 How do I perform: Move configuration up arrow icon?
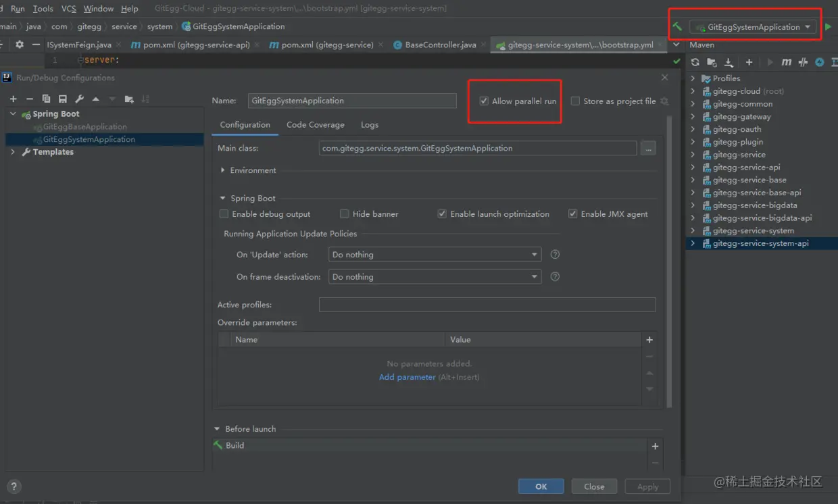[95, 99]
